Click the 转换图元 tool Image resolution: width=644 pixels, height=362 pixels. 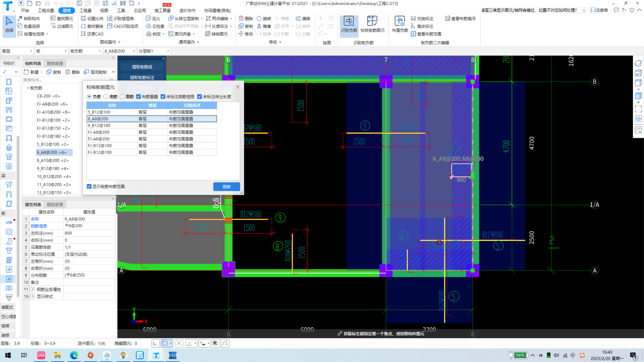[x=217, y=34]
